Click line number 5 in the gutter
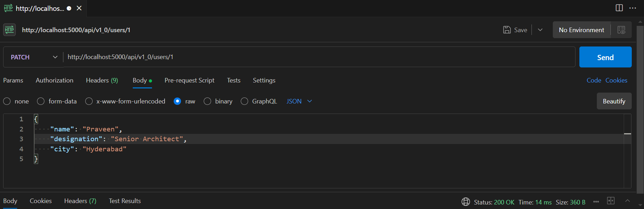The image size is (644, 209). (x=21, y=159)
